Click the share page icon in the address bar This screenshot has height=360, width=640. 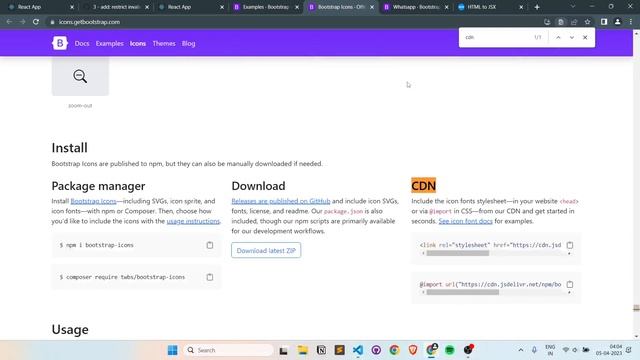tap(574, 22)
